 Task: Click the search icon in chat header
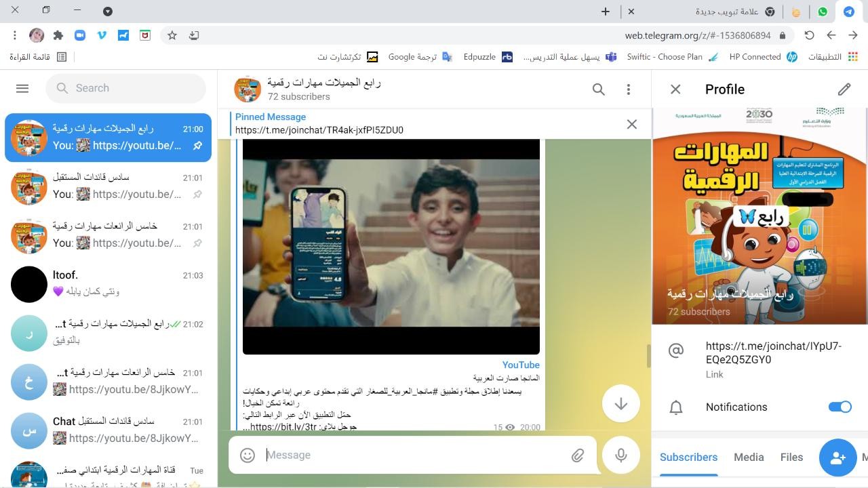pyautogui.click(x=598, y=89)
